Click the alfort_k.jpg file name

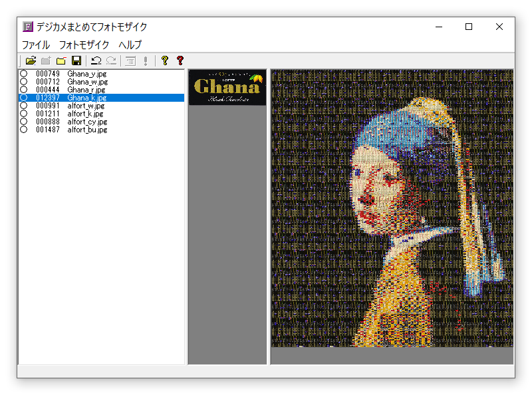[x=85, y=114]
